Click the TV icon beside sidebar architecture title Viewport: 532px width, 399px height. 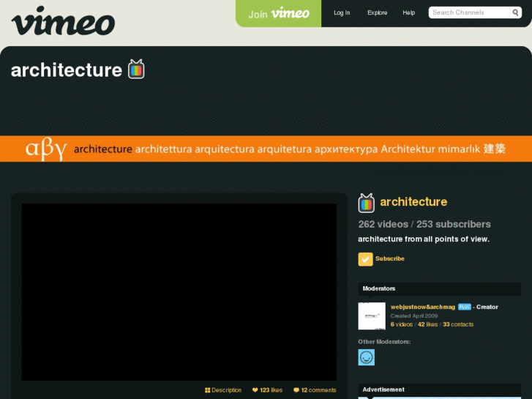(367, 203)
